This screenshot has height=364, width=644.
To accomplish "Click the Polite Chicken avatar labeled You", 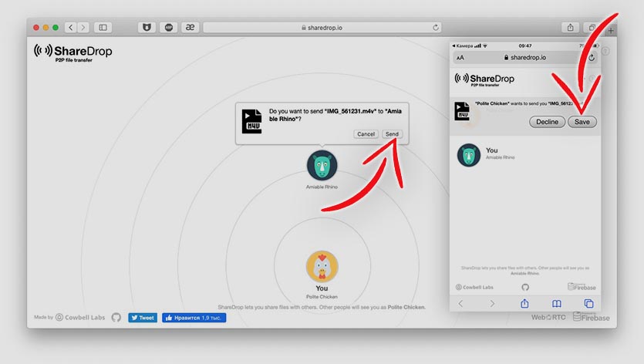I will 322,266.
